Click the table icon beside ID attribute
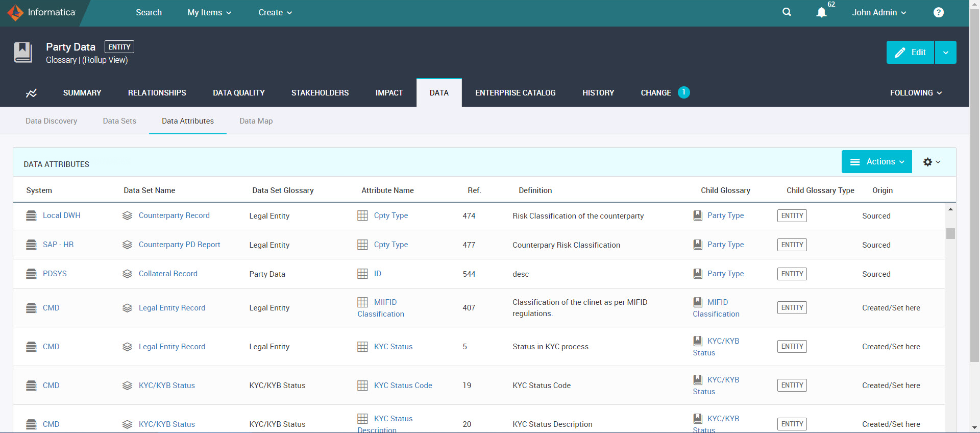The width and height of the screenshot is (980, 433). [362, 274]
